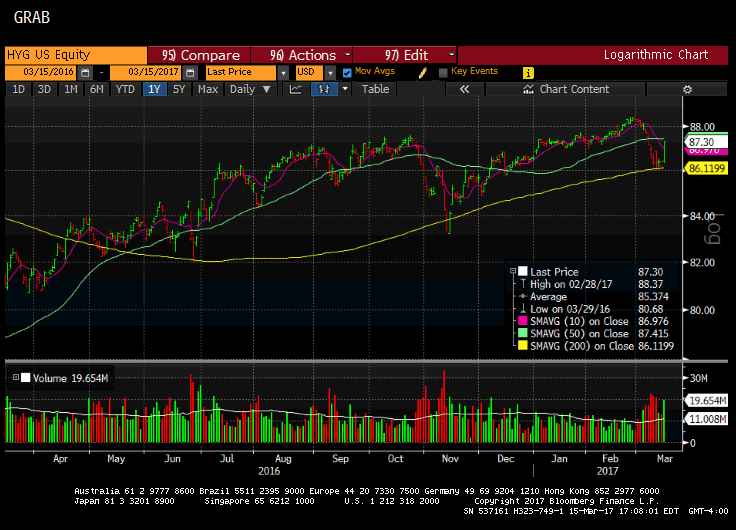The height and width of the screenshot is (530, 736).
Task: Click the pencil annotate icon beside Mov Avgs
Action: [x=422, y=73]
